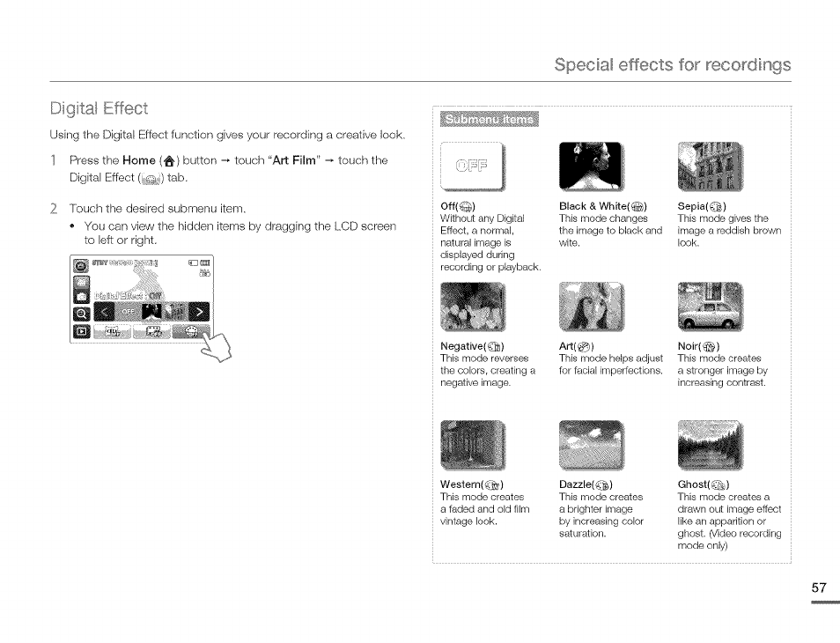Viewport: 840px width, 643px height.
Task: Click the icon beside the Western label
Action: point(493,485)
